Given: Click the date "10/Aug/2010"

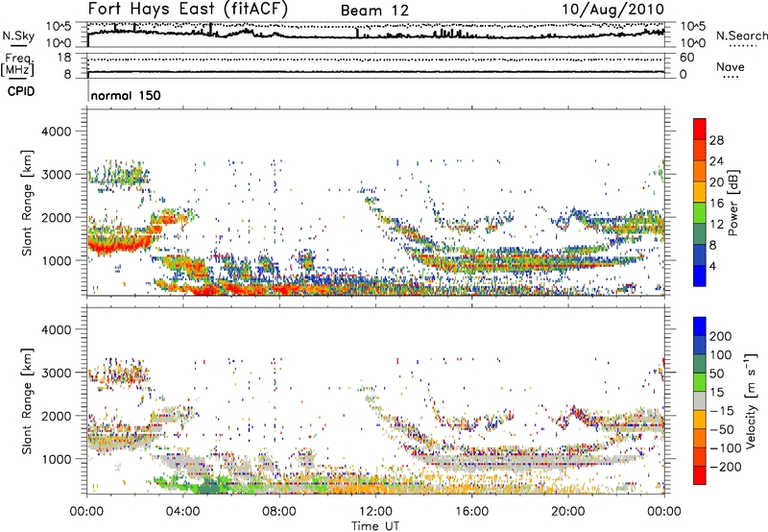Looking at the screenshot, I should pos(612,10).
